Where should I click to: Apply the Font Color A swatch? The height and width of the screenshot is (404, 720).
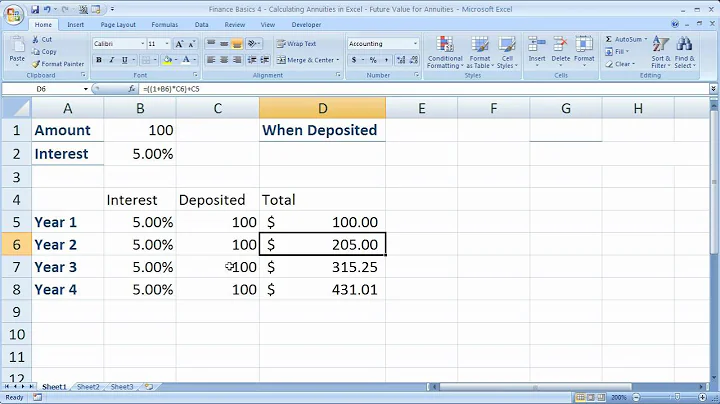coord(186,60)
